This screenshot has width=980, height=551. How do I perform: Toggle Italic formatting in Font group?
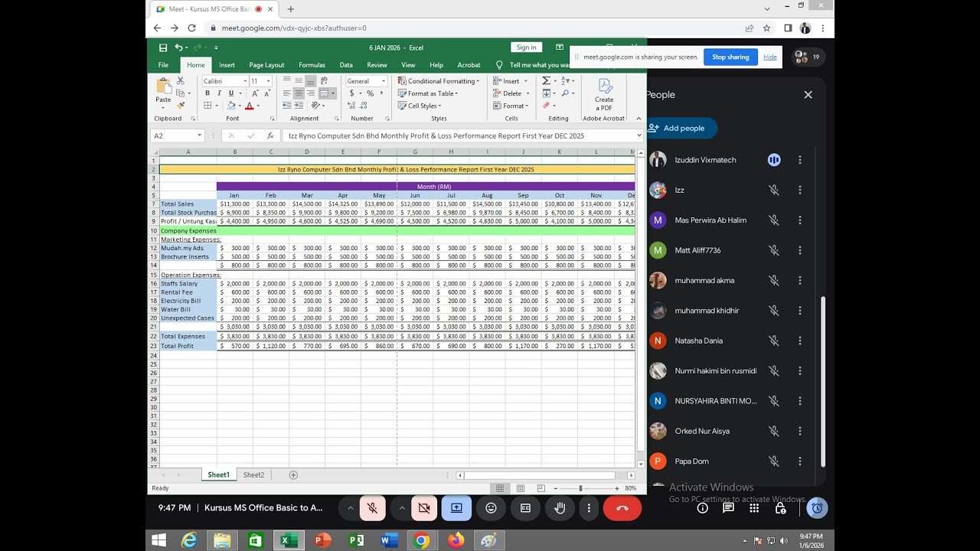(x=219, y=93)
